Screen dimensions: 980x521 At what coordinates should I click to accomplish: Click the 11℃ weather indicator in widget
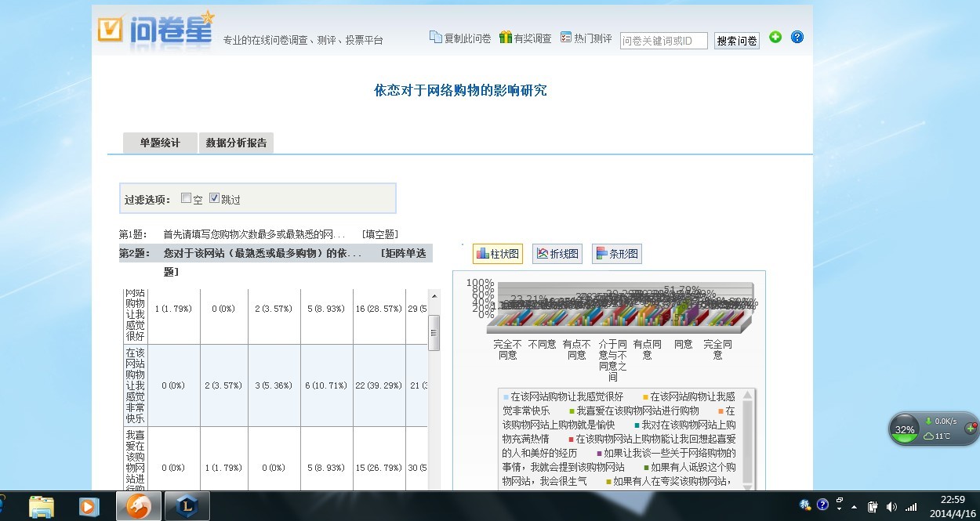coord(938,436)
